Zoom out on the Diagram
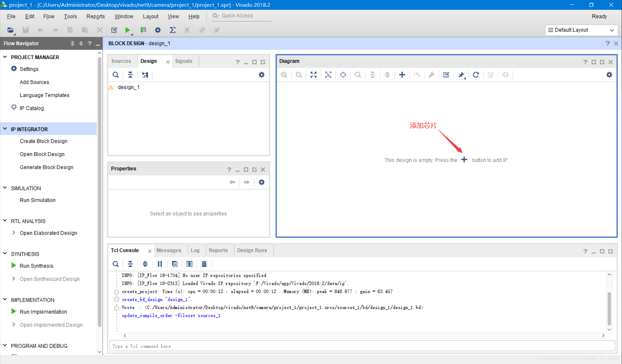622x364 pixels. pyautogui.click(x=299, y=75)
